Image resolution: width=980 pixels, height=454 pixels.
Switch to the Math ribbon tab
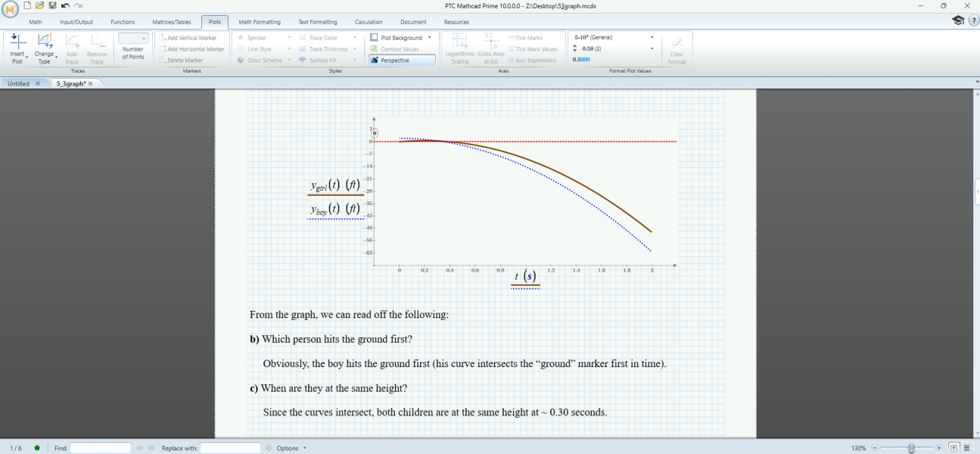click(x=36, y=22)
